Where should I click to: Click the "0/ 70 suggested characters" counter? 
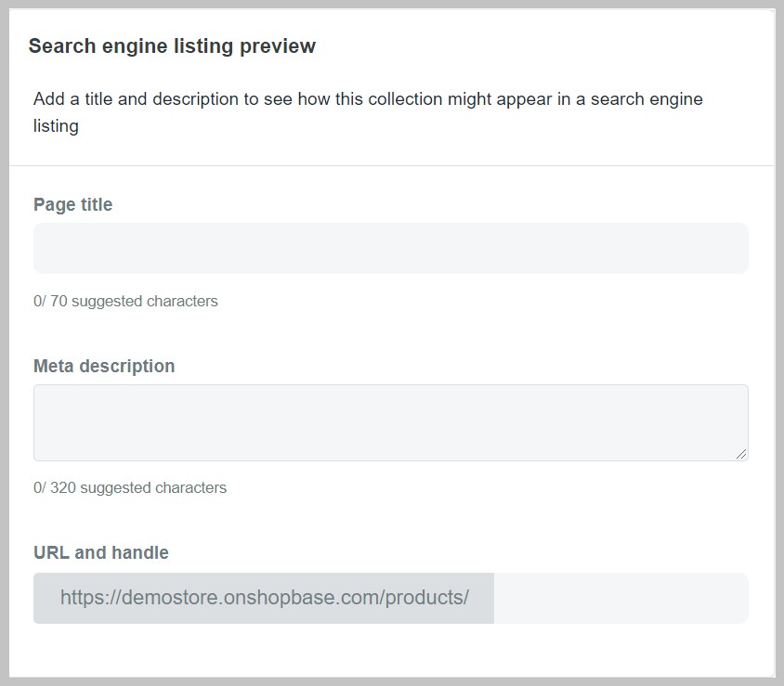tap(125, 301)
